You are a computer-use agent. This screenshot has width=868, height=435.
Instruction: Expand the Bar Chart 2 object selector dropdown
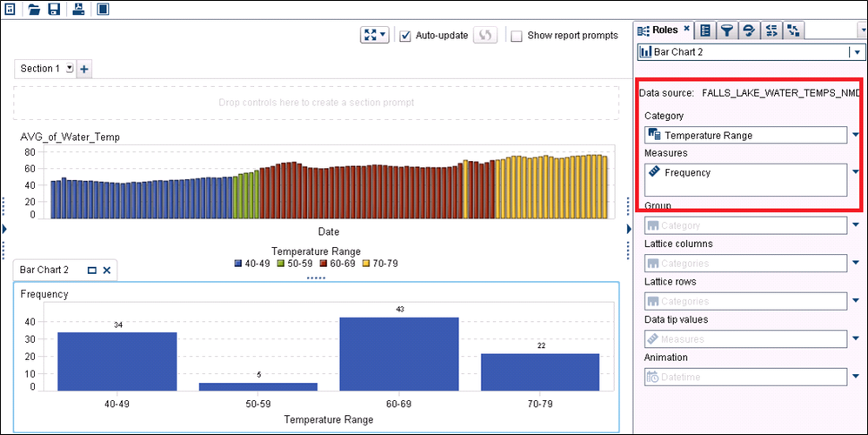(854, 52)
